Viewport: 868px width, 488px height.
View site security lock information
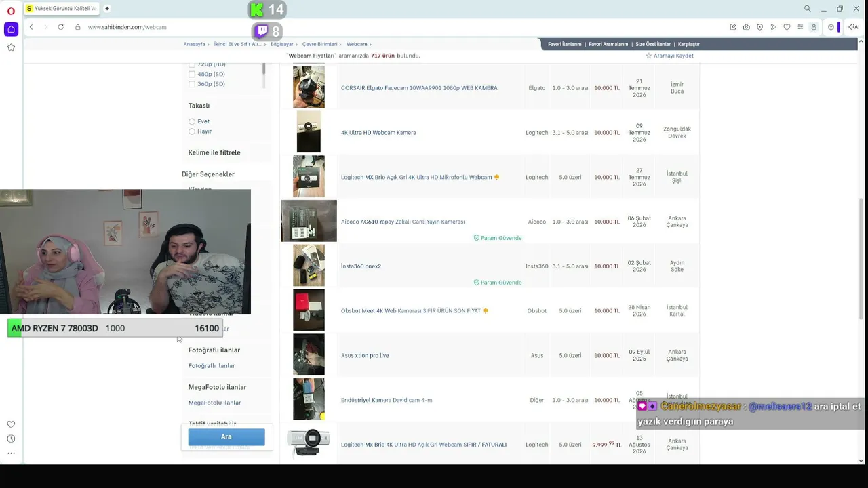pos(78,27)
